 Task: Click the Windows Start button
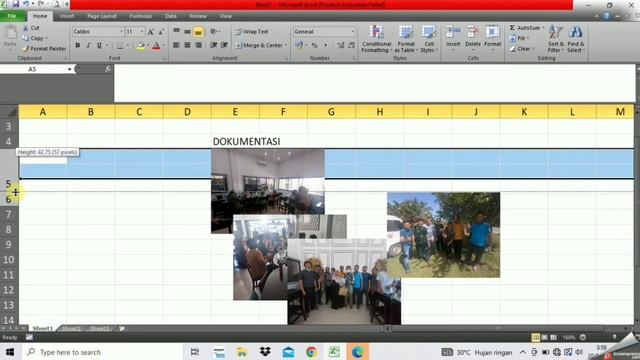9,351
